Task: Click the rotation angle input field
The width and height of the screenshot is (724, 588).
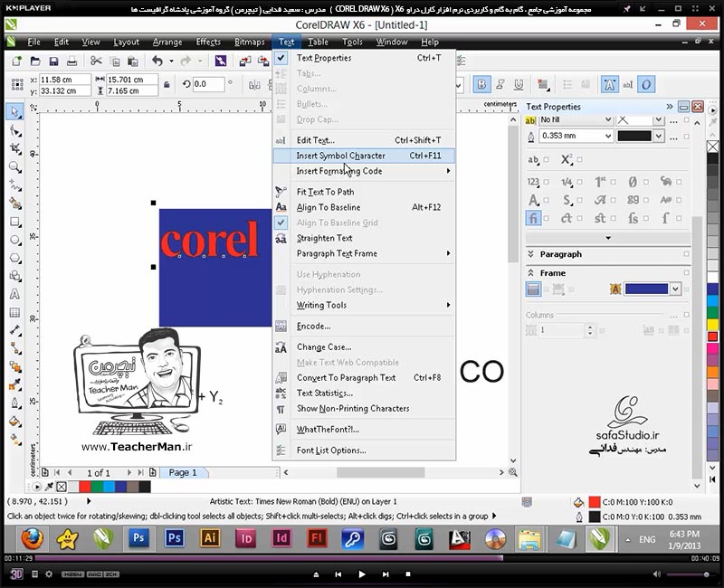Action: (208, 84)
